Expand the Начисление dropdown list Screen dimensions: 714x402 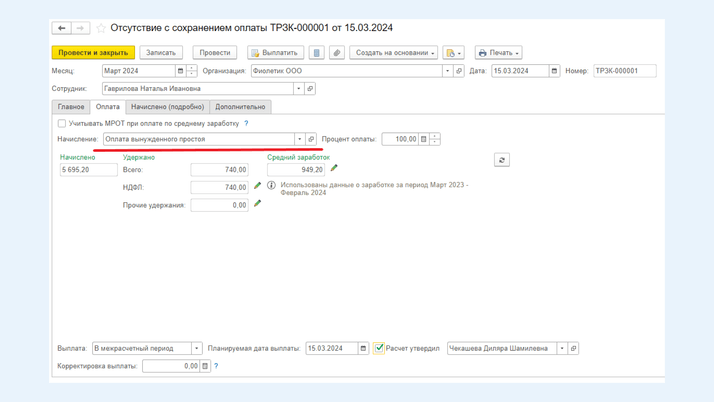coord(300,139)
